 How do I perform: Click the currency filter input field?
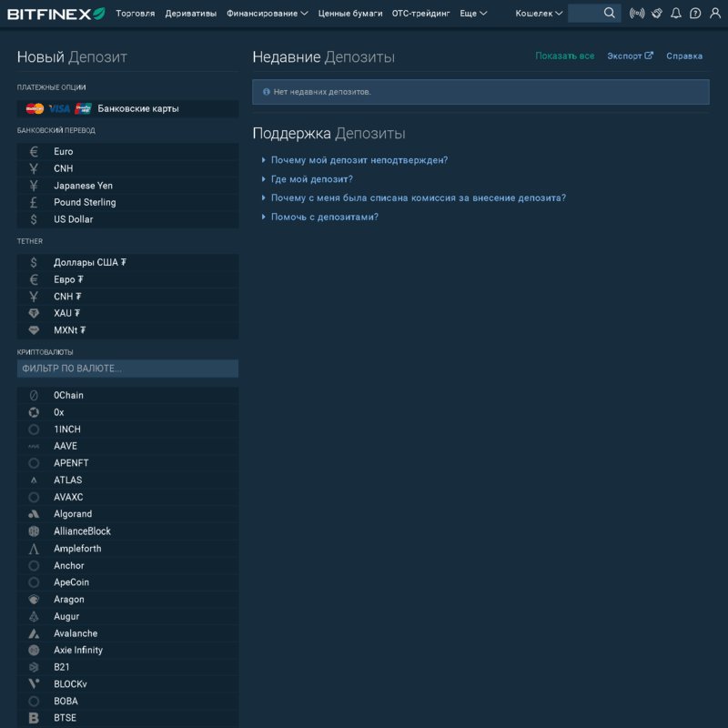coord(127,369)
